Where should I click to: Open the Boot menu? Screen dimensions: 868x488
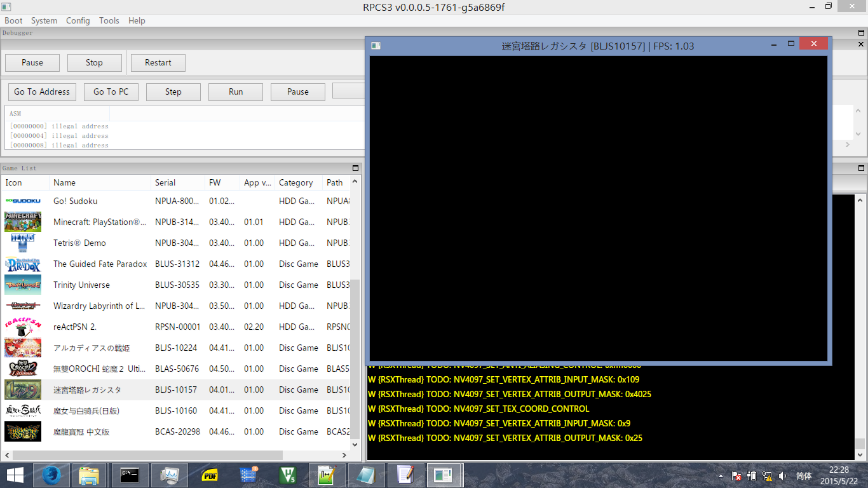tap(13, 20)
